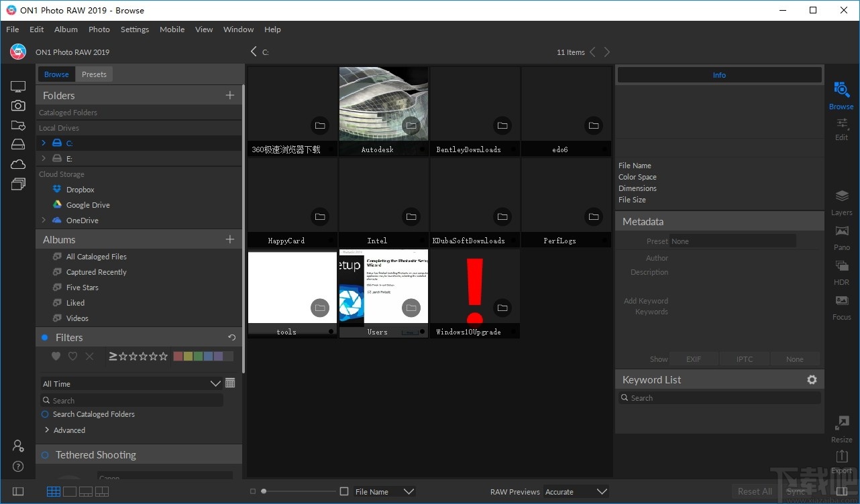Screen dimensions: 860x504
Task: Go to next item arrow near 11 Items
Action: (607, 52)
